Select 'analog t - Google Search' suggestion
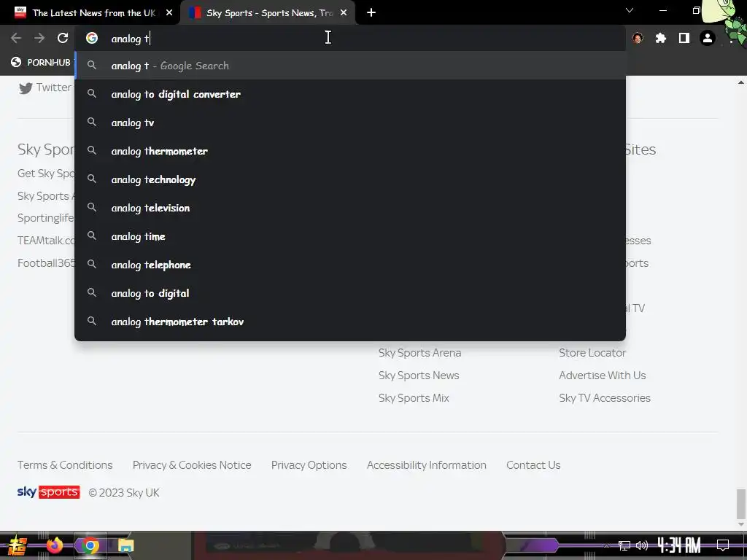Screen dimensions: 747x560 tap(350, 66)
